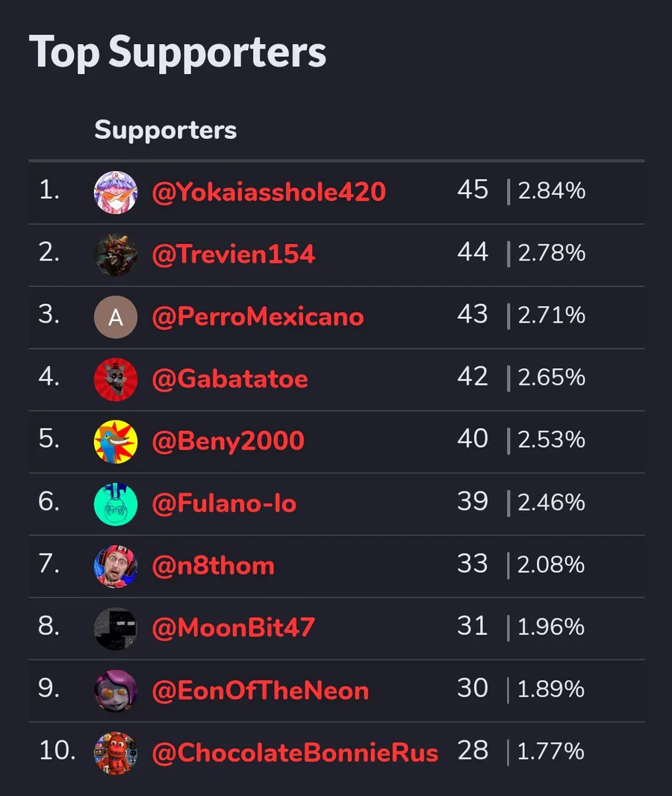Open the @Beny2000 supporter link
Screen dimensions: 672x796
(228, 441)
